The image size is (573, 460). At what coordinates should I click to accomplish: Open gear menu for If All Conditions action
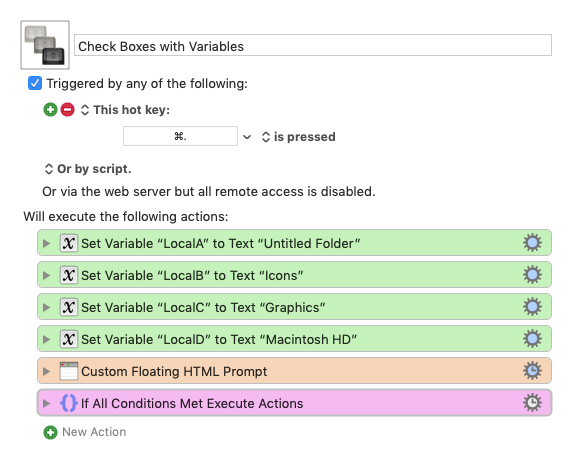[x=532, y=403]
